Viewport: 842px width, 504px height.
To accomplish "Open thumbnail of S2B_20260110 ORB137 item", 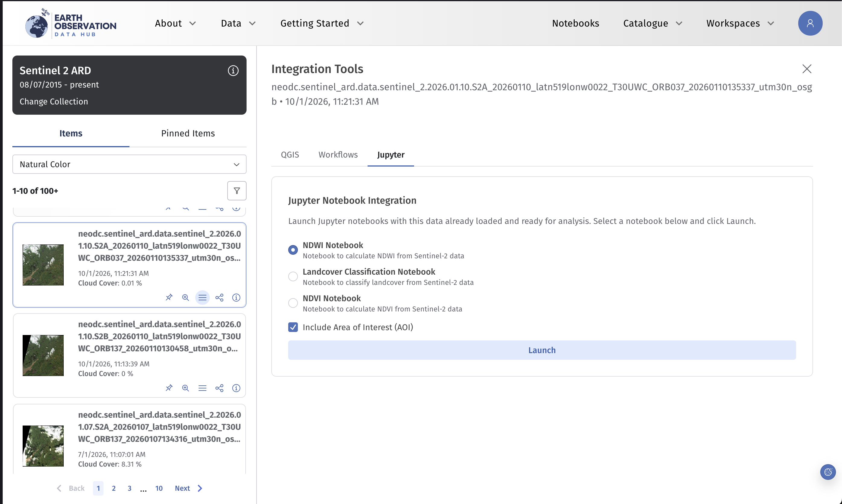I will (43, 355).
